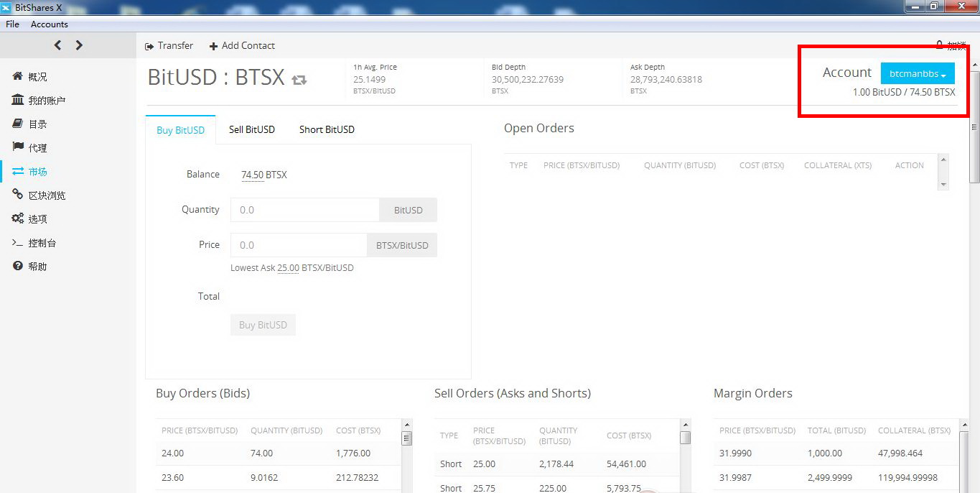
Task: Open the File menu
Action: 12,24
